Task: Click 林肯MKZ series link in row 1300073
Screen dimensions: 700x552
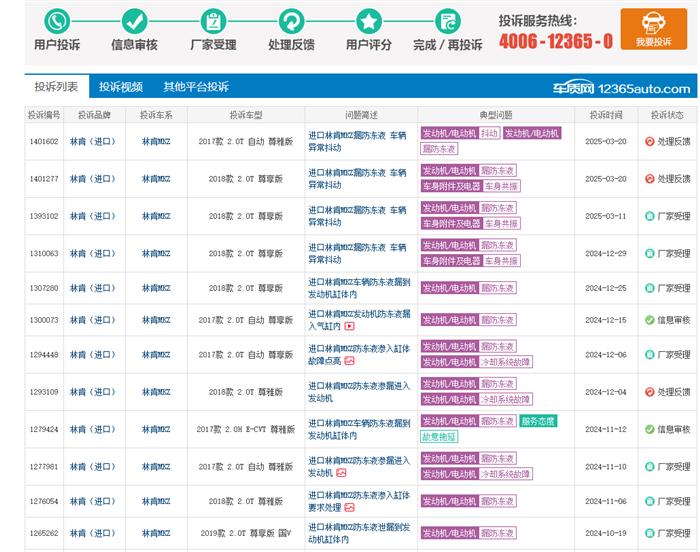Action: (x=156, y=320)
